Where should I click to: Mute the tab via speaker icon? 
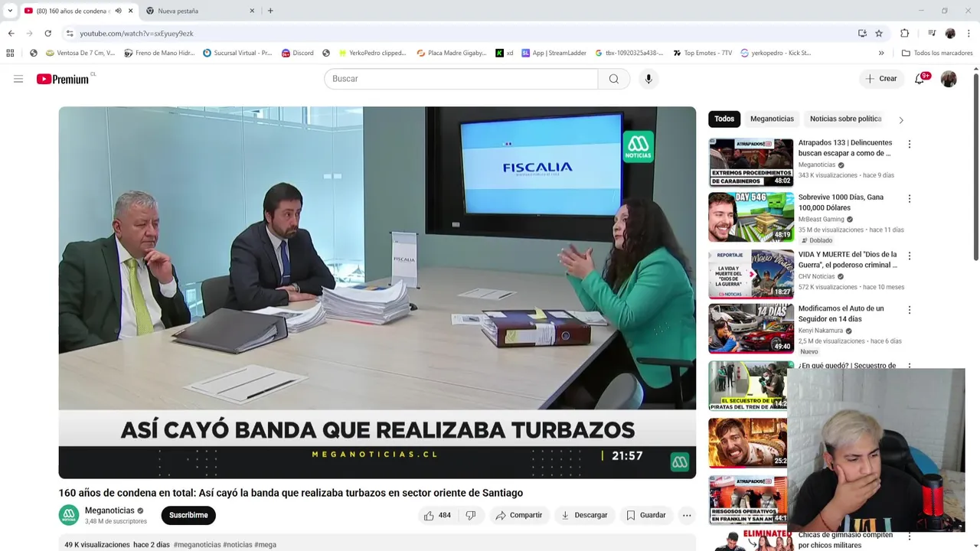pos(118,11)
